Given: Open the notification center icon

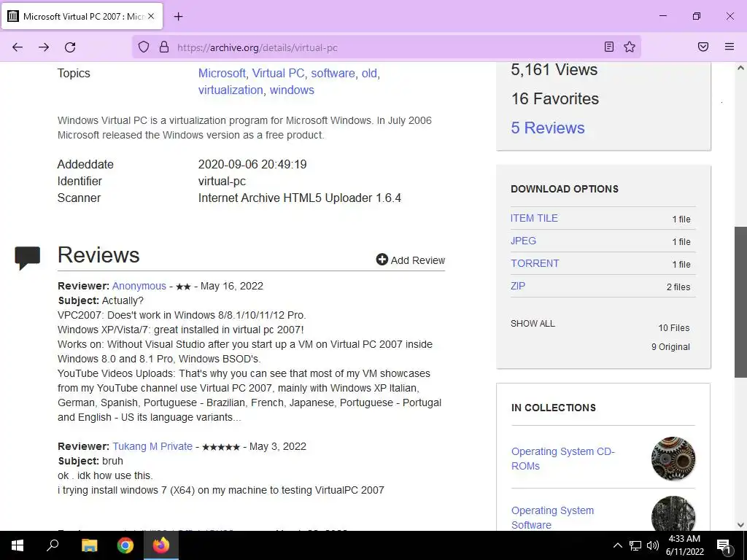Looking at the screenshot, I should click(724, 545).
